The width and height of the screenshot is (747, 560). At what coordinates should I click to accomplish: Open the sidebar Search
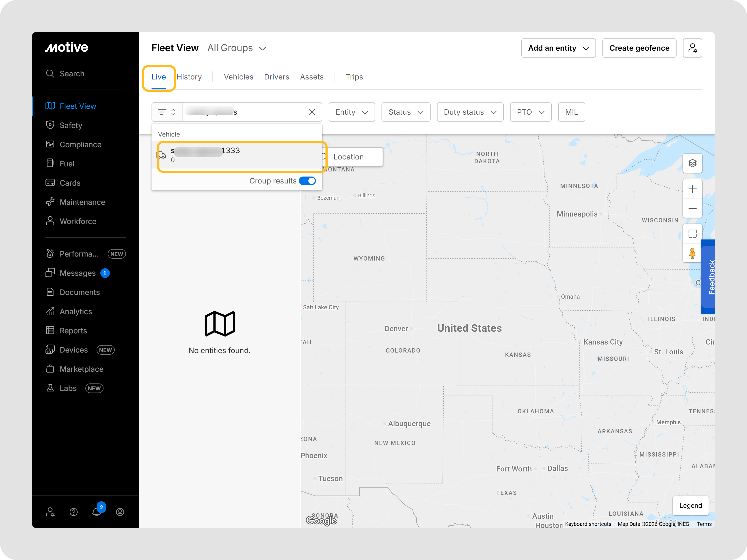[x=65, y=74]
